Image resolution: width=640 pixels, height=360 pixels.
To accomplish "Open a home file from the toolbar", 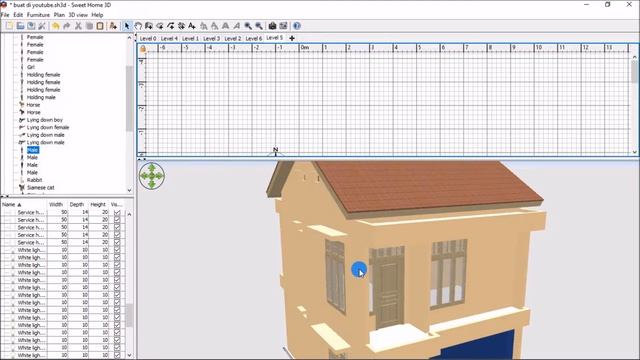I will (x=20, y=26).
